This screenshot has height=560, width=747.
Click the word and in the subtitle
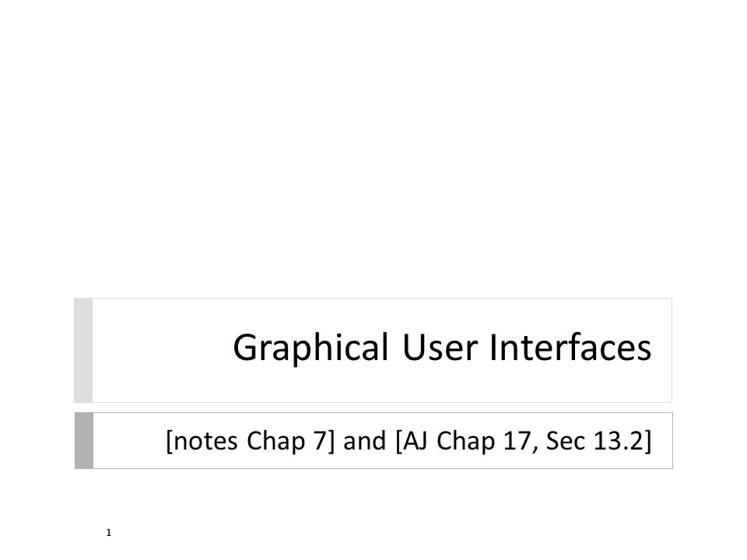point(364,441)
